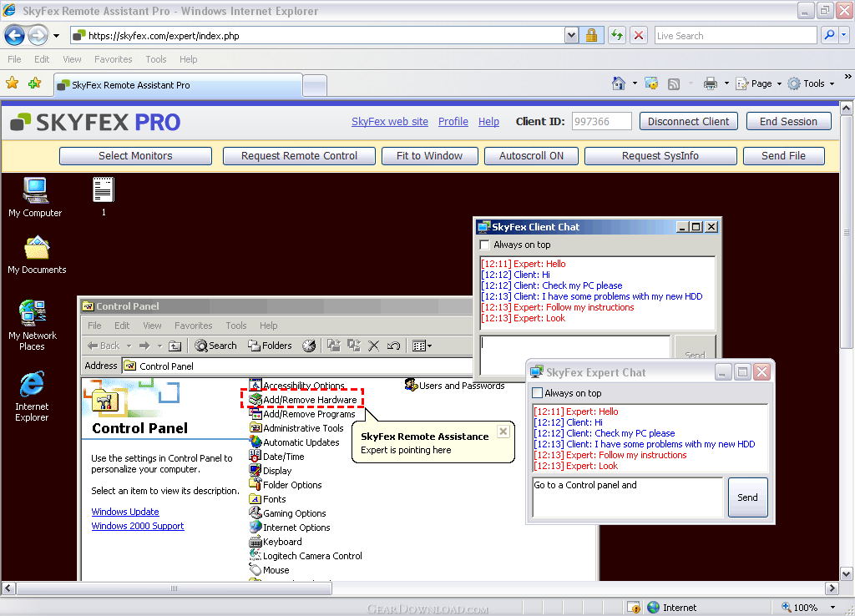Select Administrative Tools in Control Panel
This screenshot has height=616, width=855.
(x=296, y=428)
